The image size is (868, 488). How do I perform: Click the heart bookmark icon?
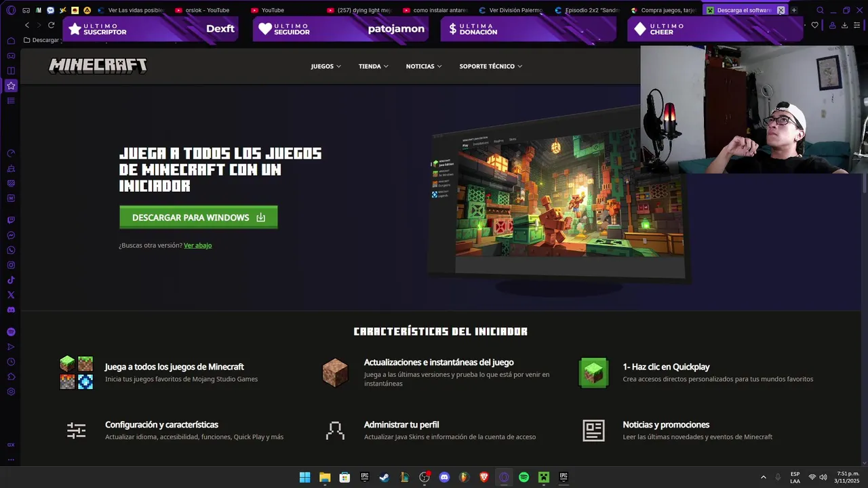coord(815,25)
